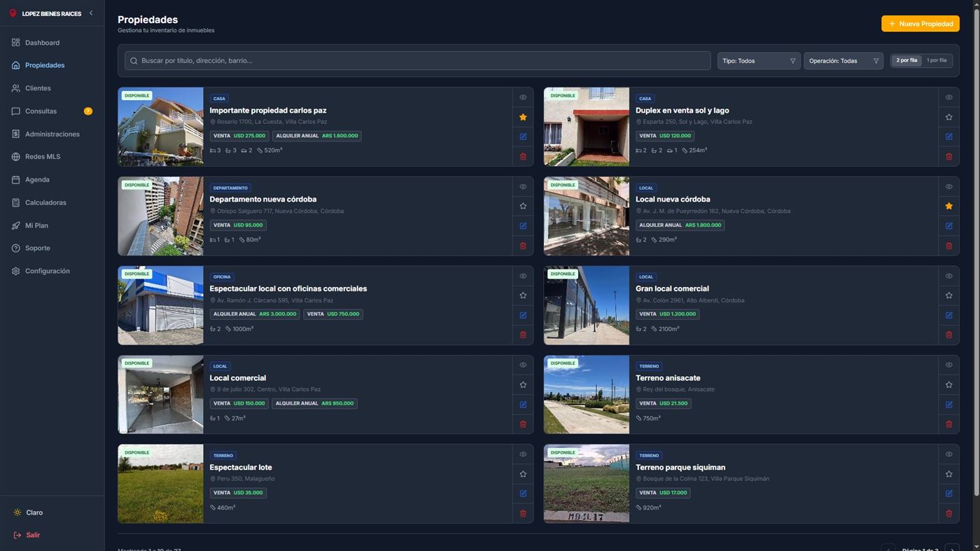Open photo of Importante propiedad carlos paz
This screenshot has width=980, height=551.
pyautogui.click(x=161, y=127)
